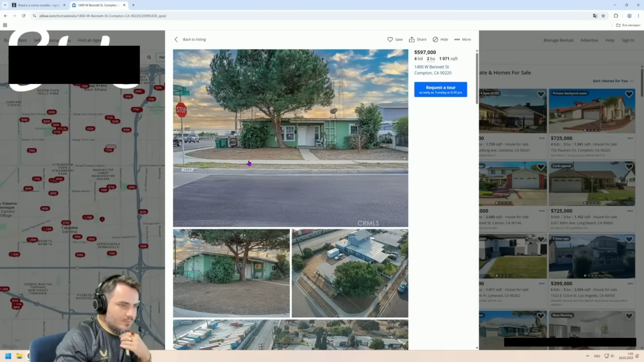Screen dimensions: 644x362
Task: Expand Sort: Homes for You dropdown
Action: [x=613, y=81]
